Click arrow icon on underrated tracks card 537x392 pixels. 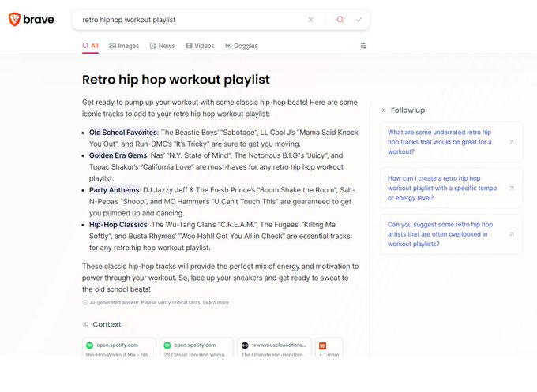pos(511,142)
